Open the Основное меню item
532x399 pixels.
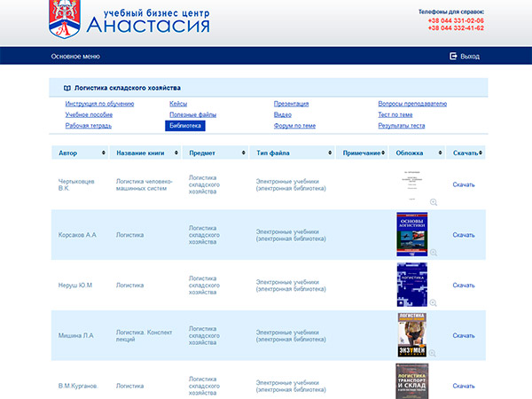(75, 56)
